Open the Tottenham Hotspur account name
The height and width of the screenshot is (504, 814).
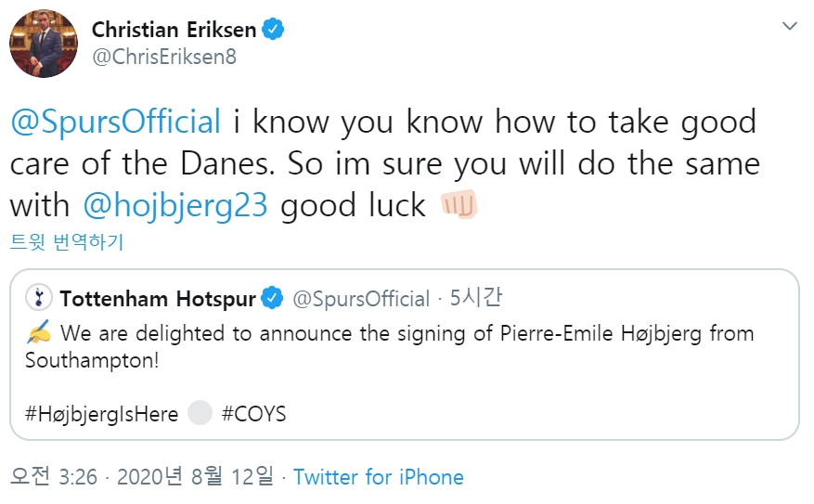pyautogui.click(x=158, y=299)
